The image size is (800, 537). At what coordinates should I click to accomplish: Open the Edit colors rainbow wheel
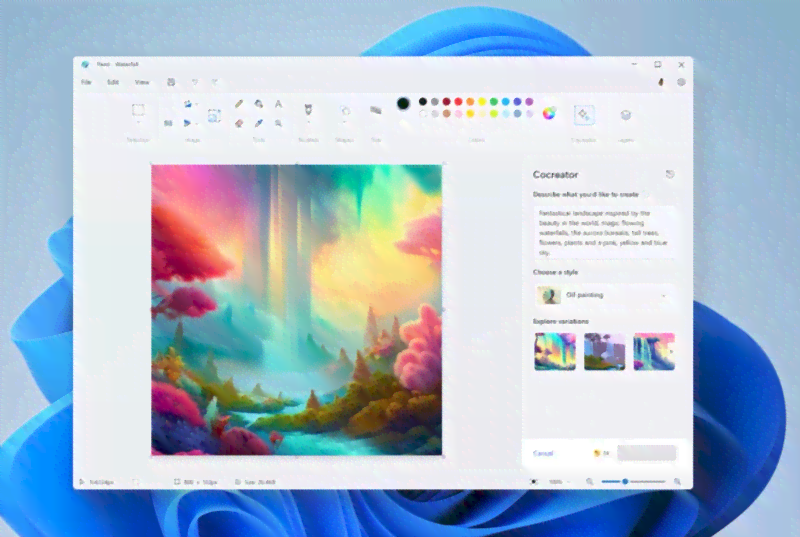pyautogui.click(x=549, y=113)
